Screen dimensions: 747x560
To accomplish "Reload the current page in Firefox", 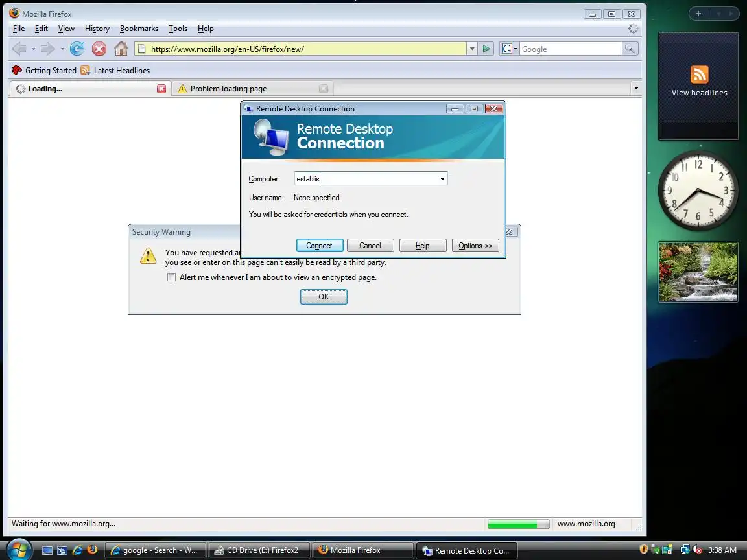I will pos(77,49).
